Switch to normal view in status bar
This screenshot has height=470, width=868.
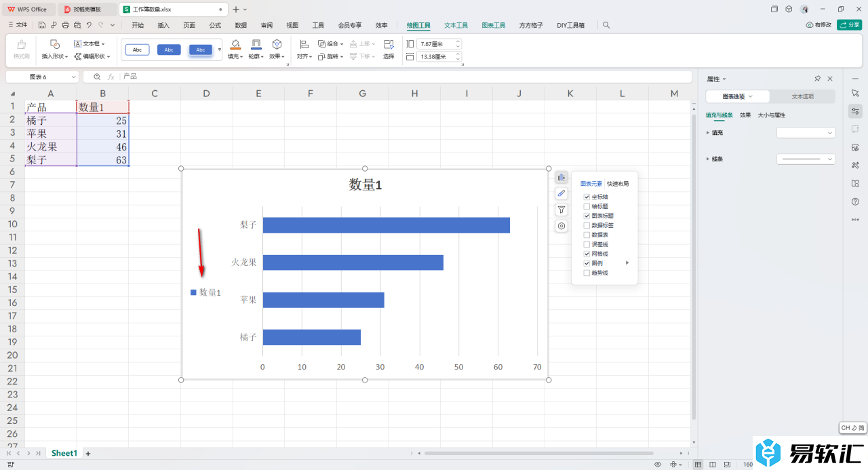698,465
